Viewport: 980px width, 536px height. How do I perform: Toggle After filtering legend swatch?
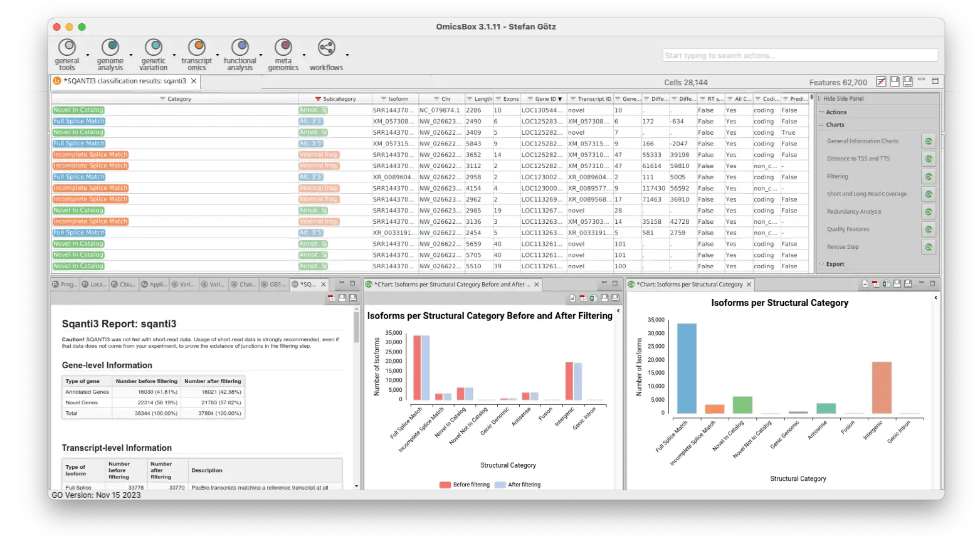coord(500,485)
